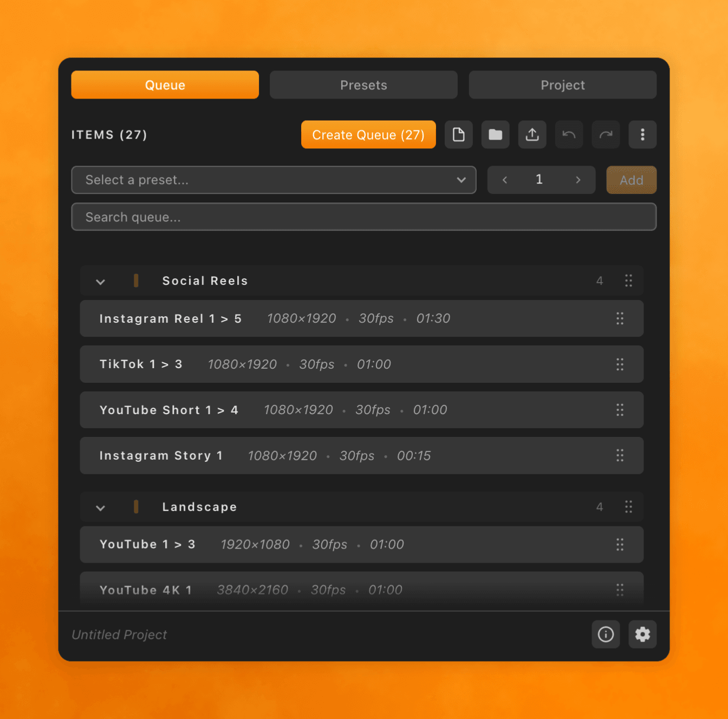
Task: Click the Landscape group title
Action: pos(200,507)
